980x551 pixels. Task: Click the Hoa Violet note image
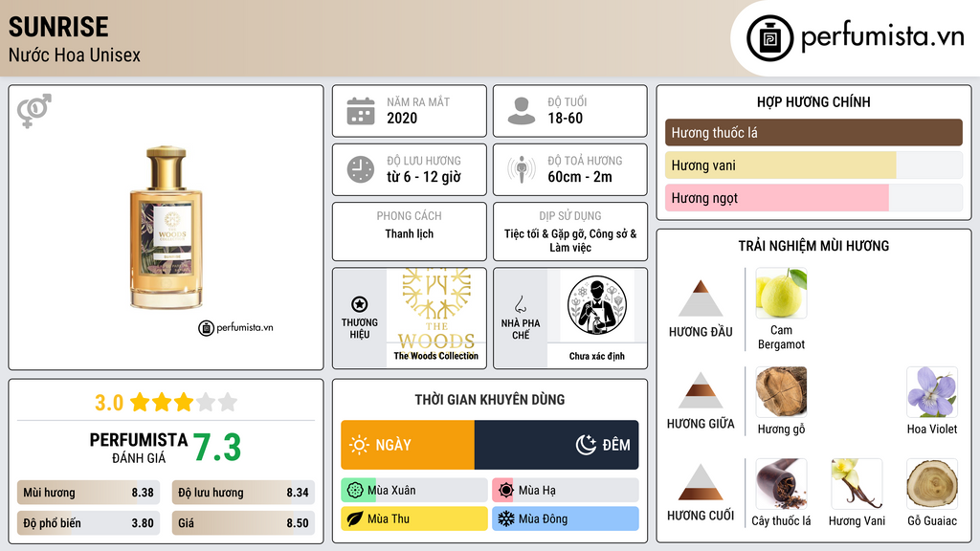932,391
